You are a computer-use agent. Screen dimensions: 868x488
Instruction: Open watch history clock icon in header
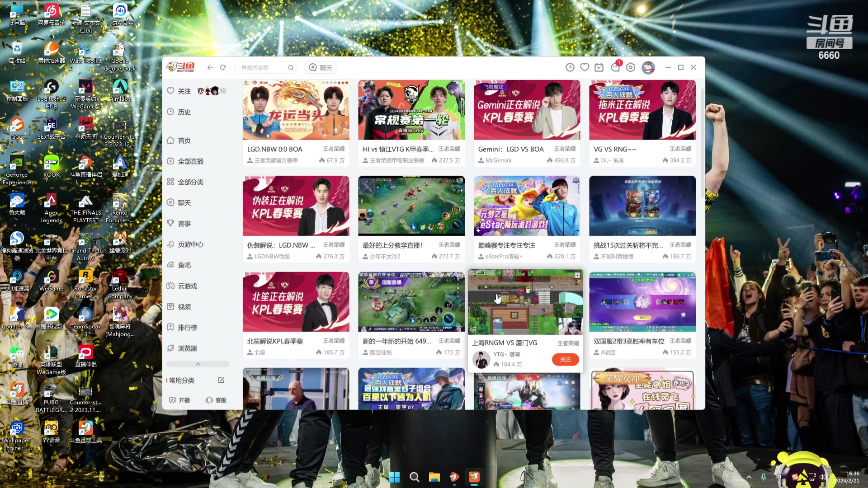point(570,67)
